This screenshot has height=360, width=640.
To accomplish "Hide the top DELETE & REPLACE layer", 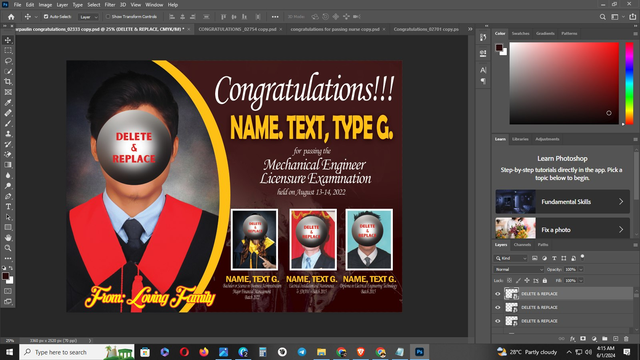I will pyautogui.click(x=498, y=294).
